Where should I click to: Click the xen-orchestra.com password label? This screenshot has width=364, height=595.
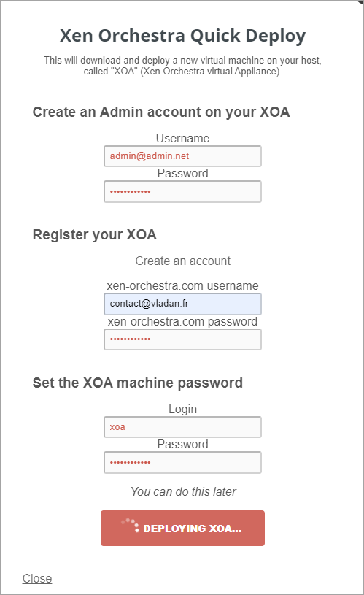pyautogui.click(x=183, y=322)
